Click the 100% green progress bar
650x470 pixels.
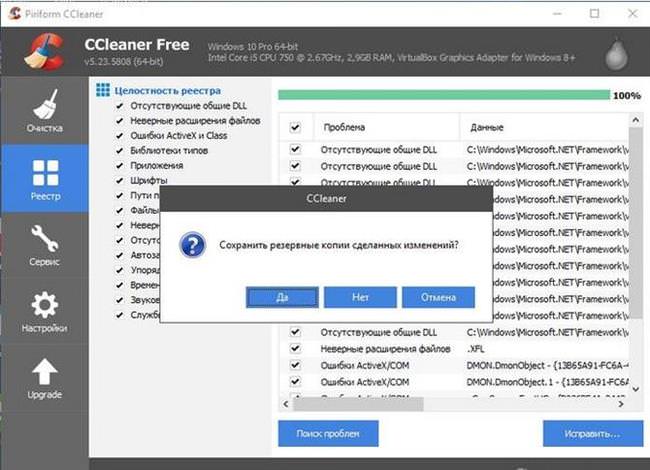coord(444,95)
